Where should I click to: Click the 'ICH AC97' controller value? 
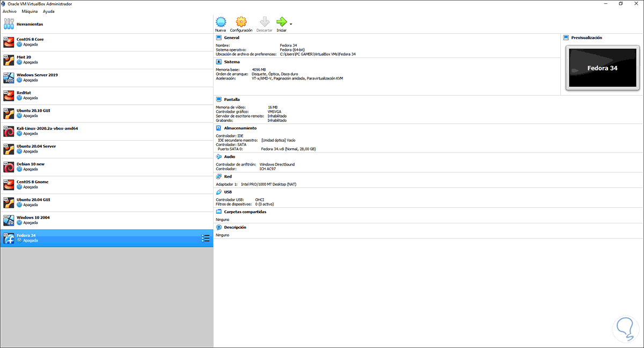pyautogui.click(x=268, y=169)
